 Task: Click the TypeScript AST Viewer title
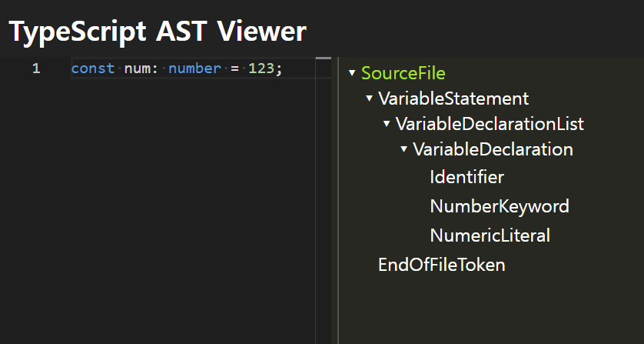click(x=158, y=32)
